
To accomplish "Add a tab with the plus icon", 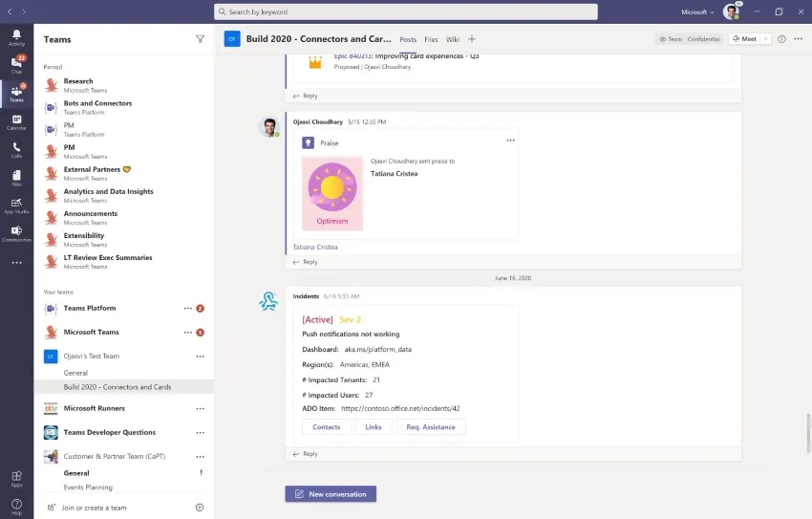I will coord(471,39).
